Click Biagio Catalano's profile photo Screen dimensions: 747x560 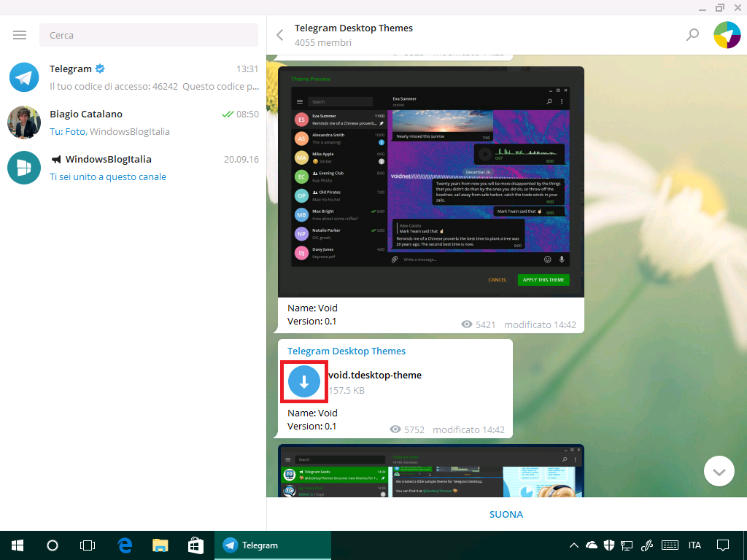[x=24, y=122]
